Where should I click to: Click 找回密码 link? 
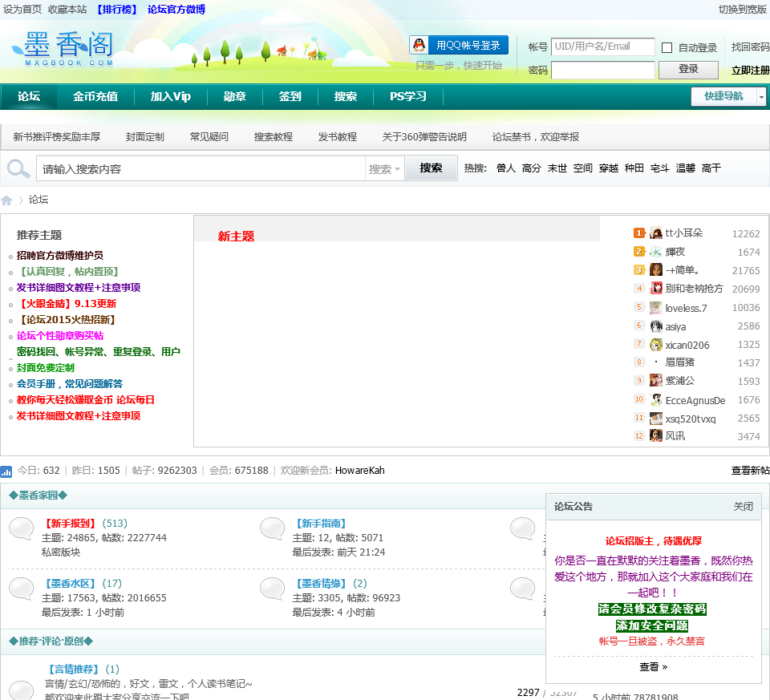click(x=751, y=47)
